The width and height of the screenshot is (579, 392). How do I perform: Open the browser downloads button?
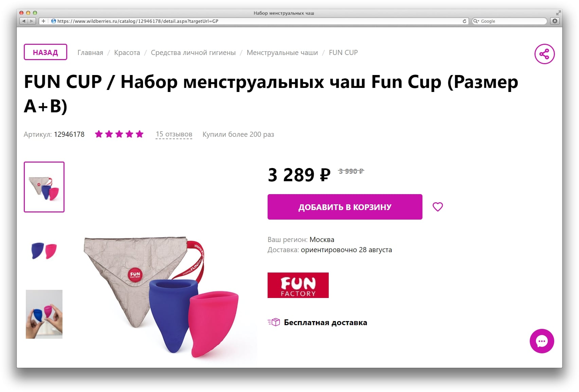(555, 21)
